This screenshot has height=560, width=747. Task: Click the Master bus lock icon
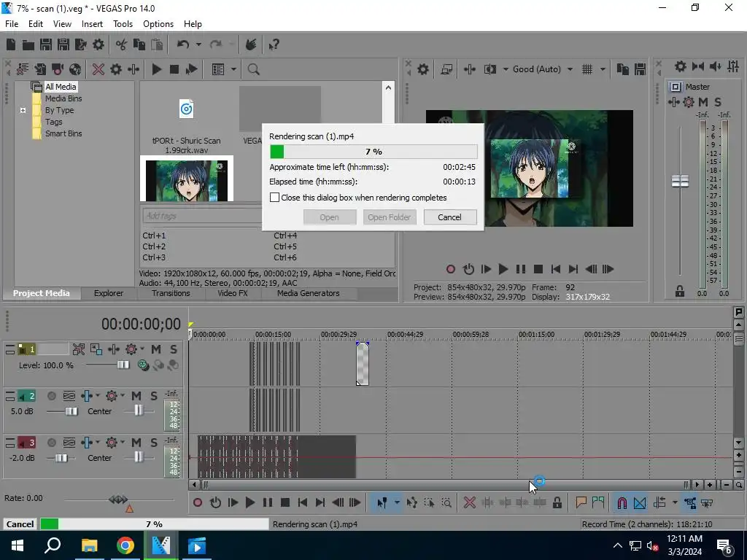click(680, 291)
